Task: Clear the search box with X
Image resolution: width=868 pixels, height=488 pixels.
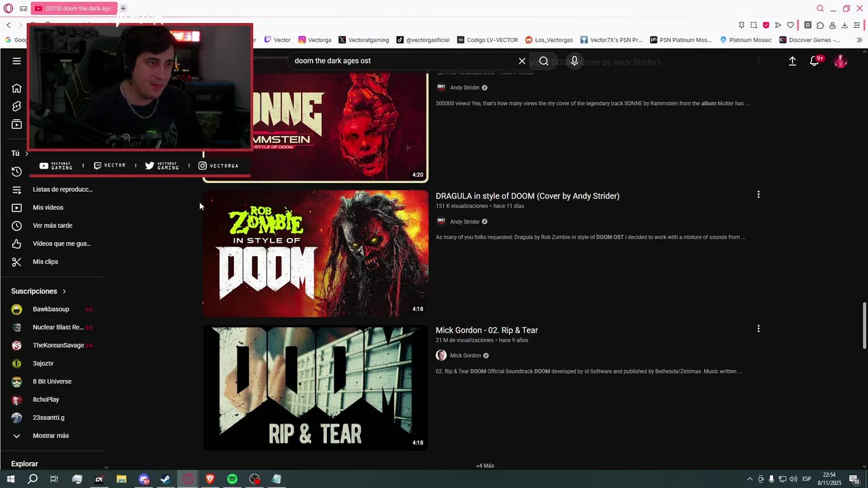Action: point(522,61)
